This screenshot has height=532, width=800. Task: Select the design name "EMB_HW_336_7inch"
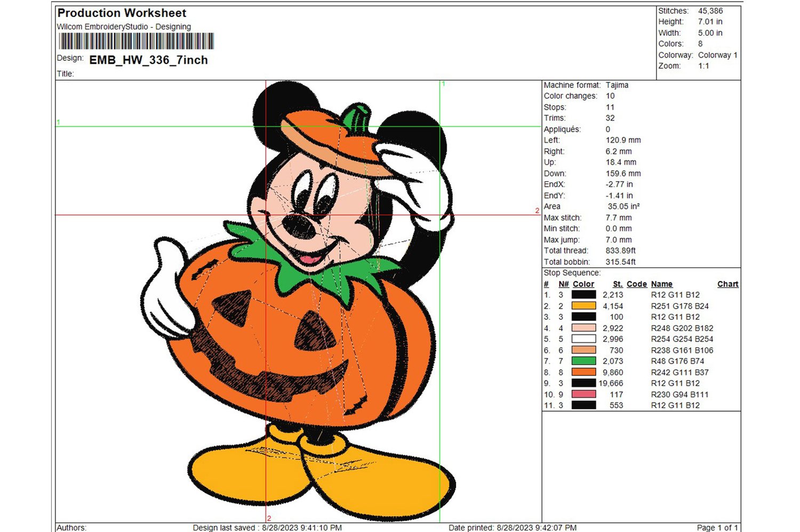(148, 60)
